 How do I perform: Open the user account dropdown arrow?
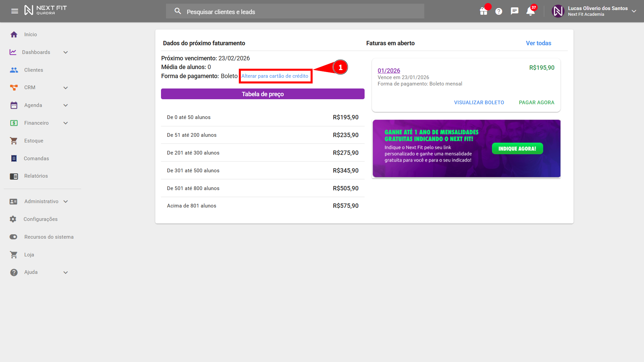click(634, 11)
